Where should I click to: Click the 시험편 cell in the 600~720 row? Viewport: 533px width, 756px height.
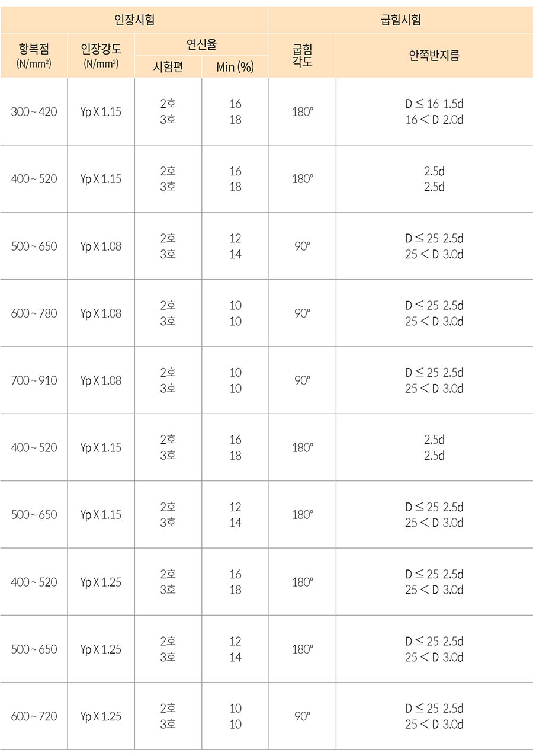168,716
